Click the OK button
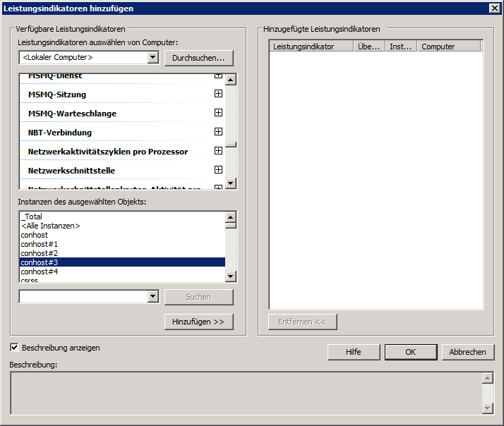 pyautogui.click(x=410, y=352)
